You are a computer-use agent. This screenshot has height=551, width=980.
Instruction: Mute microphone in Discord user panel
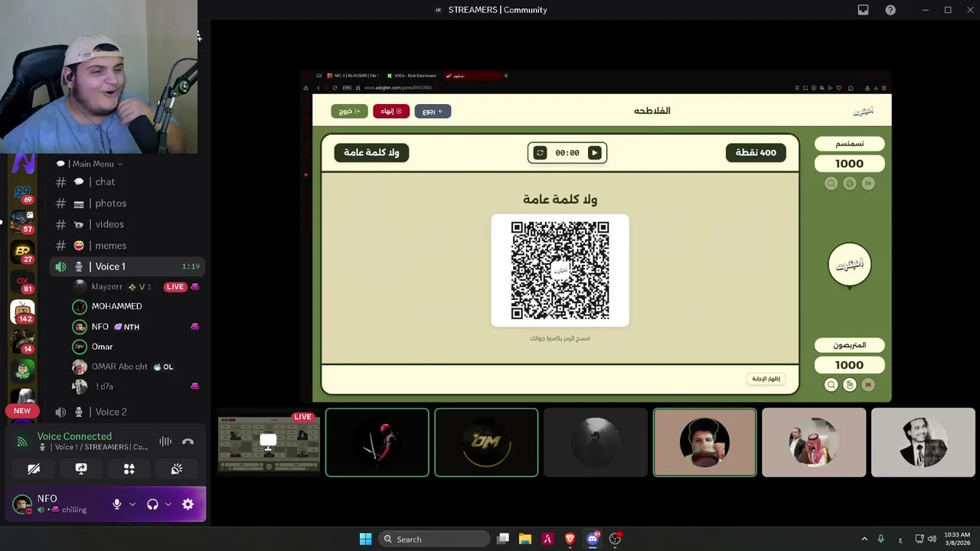tap(116, 504)
